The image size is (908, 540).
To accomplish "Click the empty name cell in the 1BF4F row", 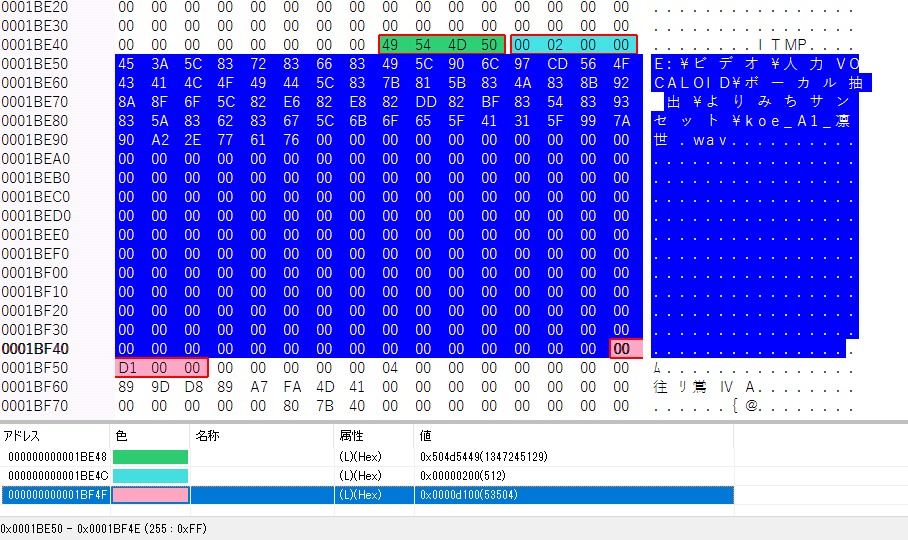I will (262, 495).
